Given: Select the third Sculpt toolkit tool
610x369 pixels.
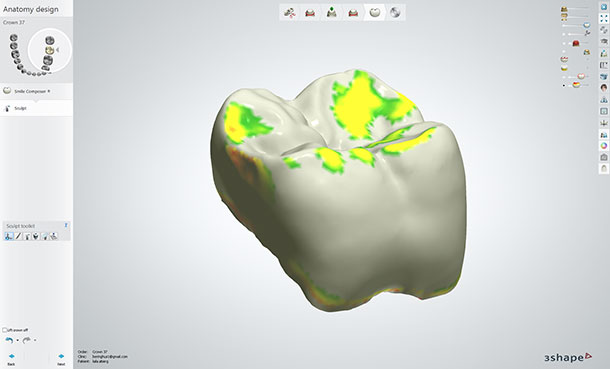Looking at the screenshot, I should [x=27, y=236].
